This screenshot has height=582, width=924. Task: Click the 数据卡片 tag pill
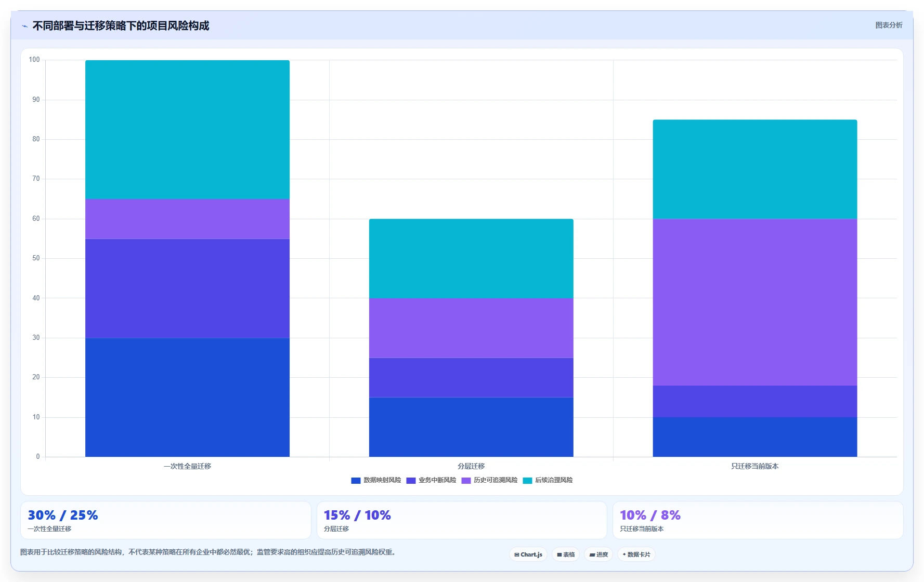pos(636,554)
